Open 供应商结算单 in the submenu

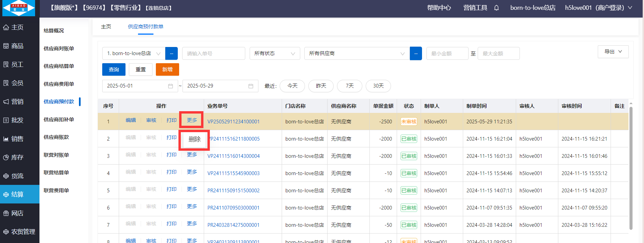[x=59, y=66]
